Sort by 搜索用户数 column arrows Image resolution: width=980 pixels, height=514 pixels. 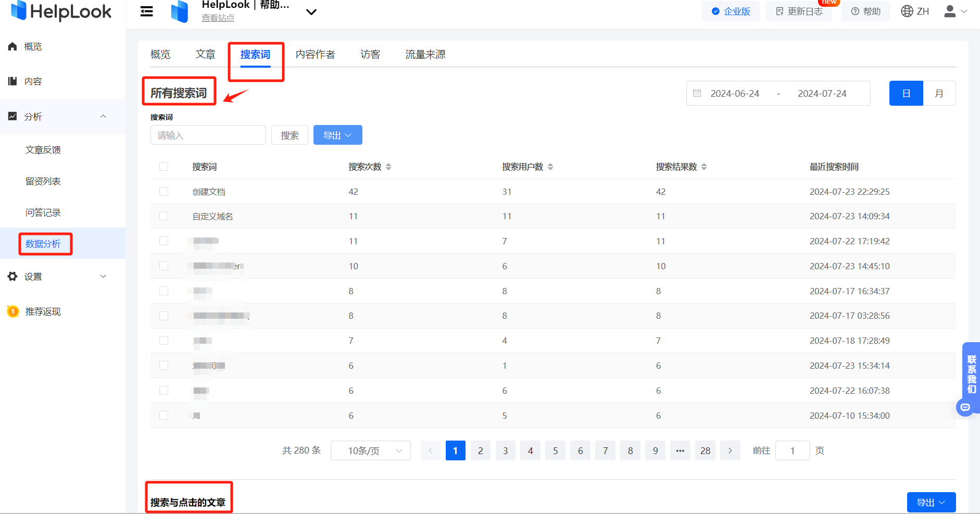click(550, 167)
